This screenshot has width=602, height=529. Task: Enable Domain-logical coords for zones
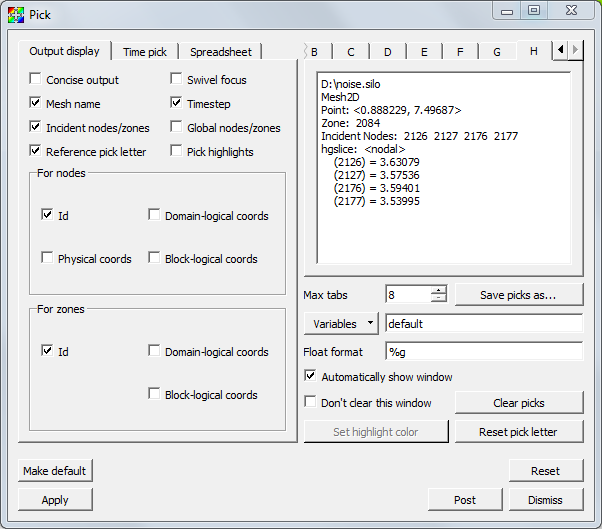(x=154, y=350)
